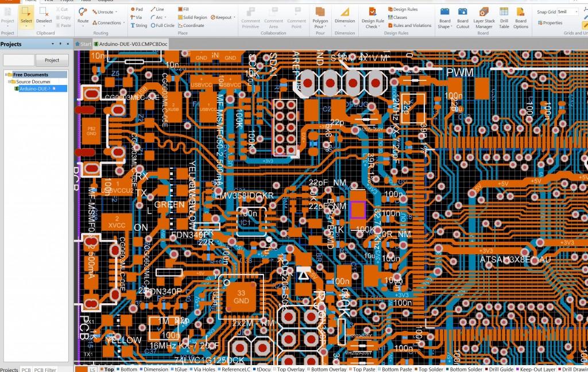Click the Project button in Projects panel

(x=52, y=60)
